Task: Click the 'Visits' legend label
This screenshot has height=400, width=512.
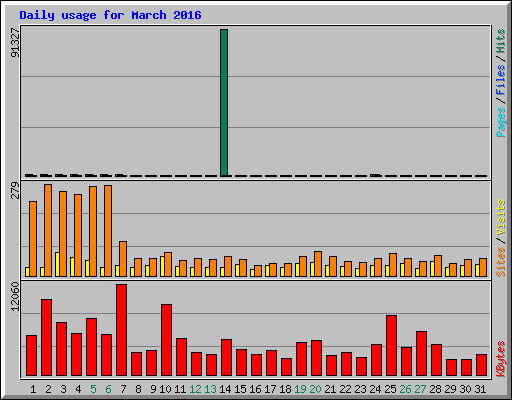Action: (x=501, y=218)
